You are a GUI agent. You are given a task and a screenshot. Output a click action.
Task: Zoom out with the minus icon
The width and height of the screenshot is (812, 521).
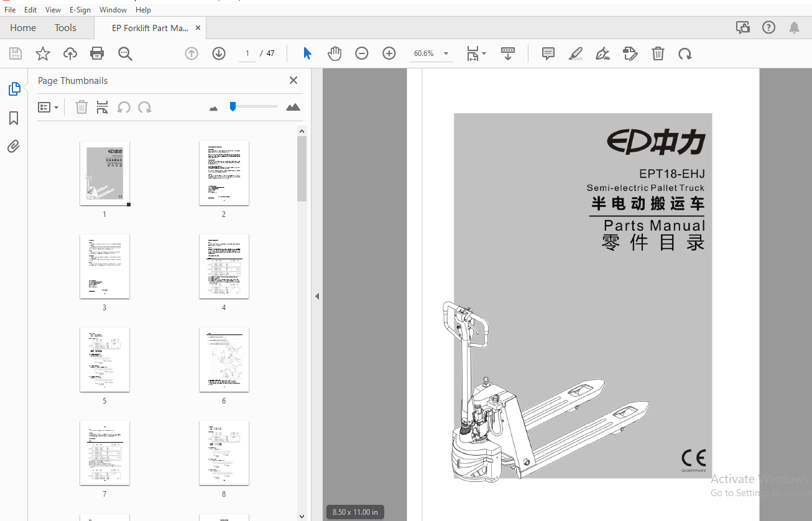(362, 53)
